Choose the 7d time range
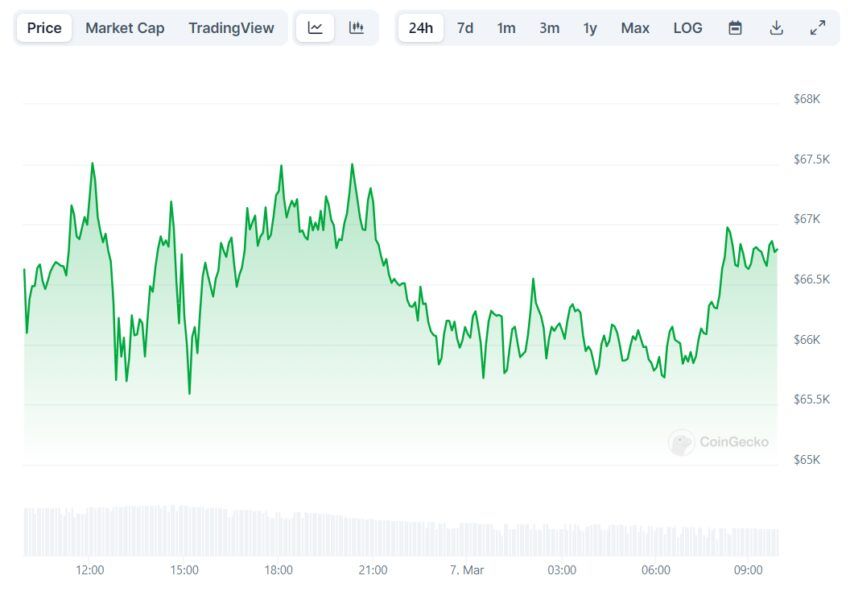850x592 pixels. tap(465, 28)
